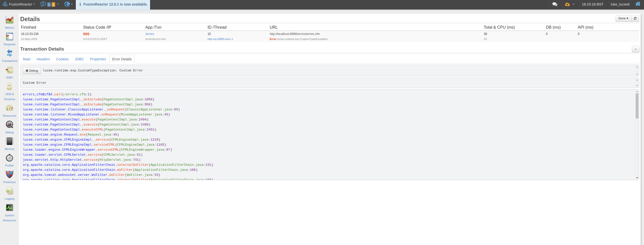The image size is (644, 245).
Task: Click the luke_lucee6 instance name
Action: coord(620,4)
